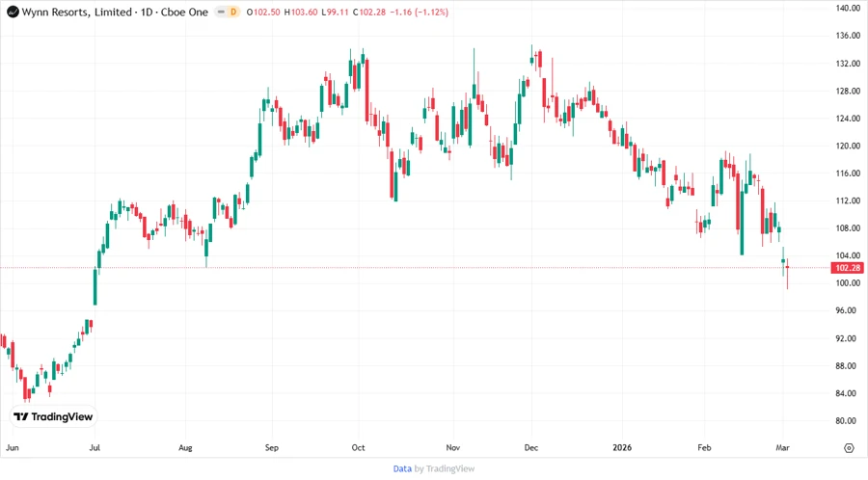Click the 92.00 price axis label
This screenshot has width=868, height=480.
(x=848, y=338)
